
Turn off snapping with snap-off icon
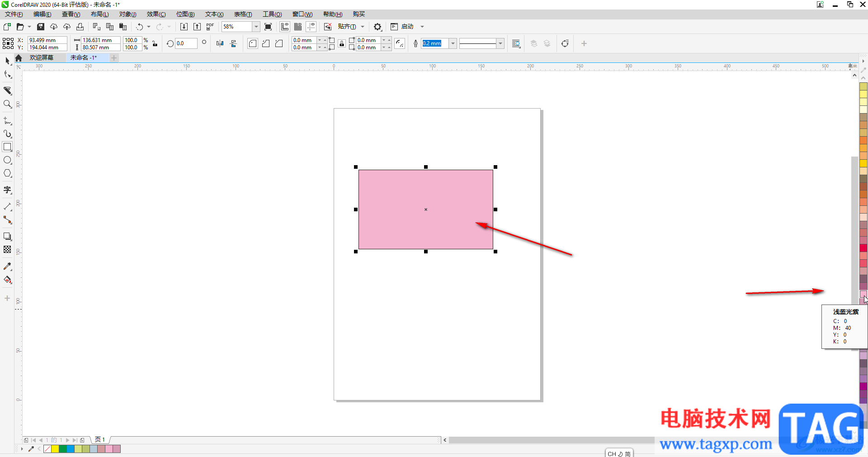pos(328,27)
